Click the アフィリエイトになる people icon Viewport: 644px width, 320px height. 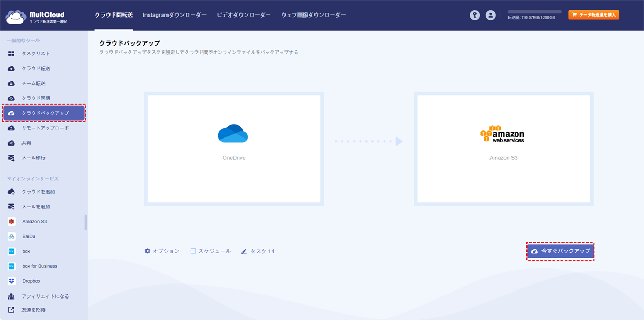coord(11,296)
